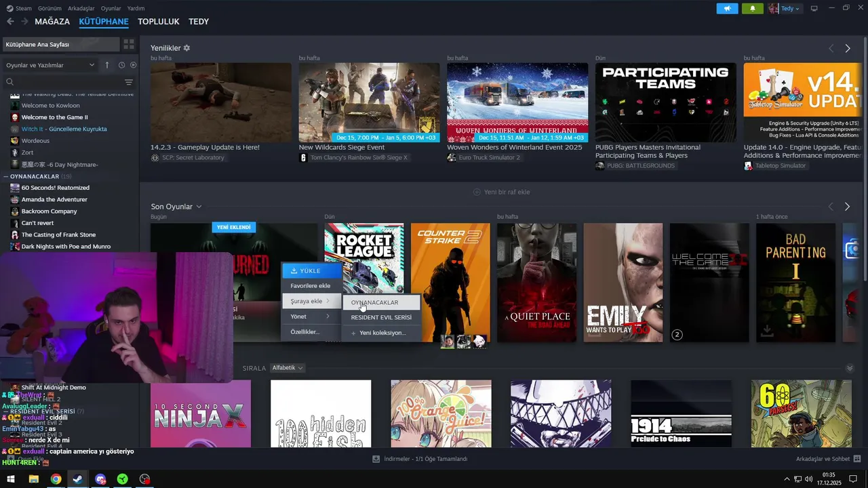Click the blue YÜKLE install button
Image resolution: width=868 pixels, height=488 pixels.
coord(312,270)
